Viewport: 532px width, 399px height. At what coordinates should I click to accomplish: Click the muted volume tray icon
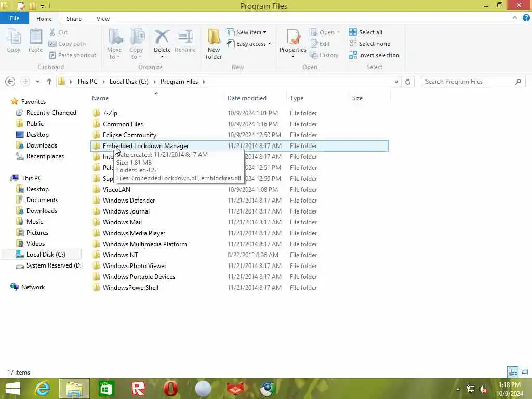click(483, 389)
